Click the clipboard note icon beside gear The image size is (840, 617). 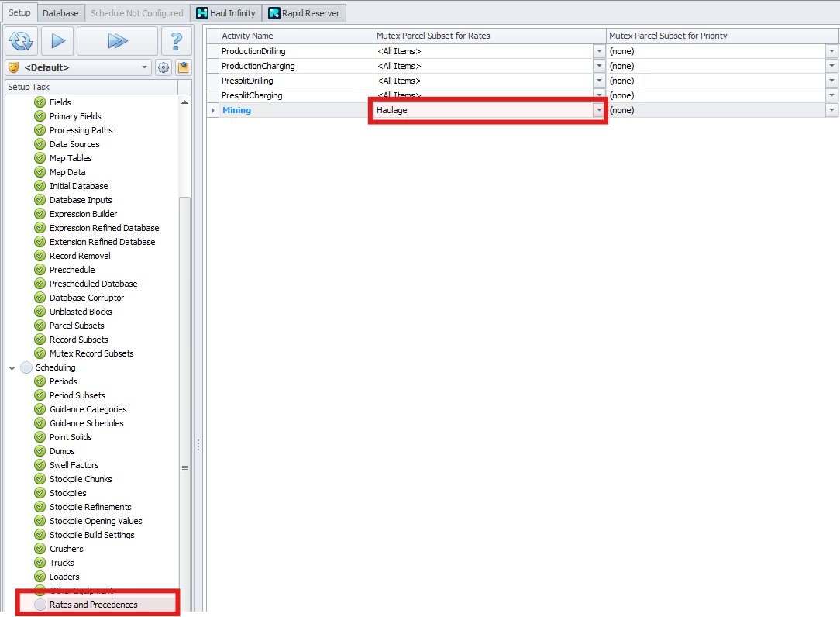coord(183,67)
